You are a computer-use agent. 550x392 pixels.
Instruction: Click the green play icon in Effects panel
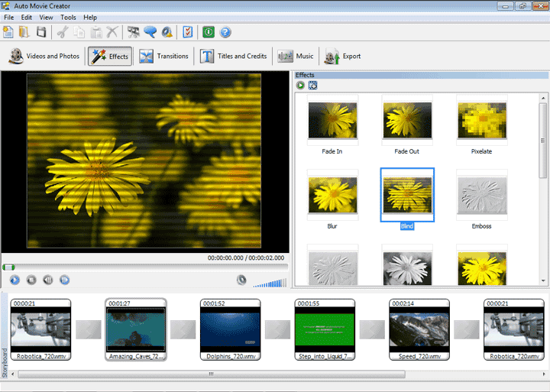[301, 85]
